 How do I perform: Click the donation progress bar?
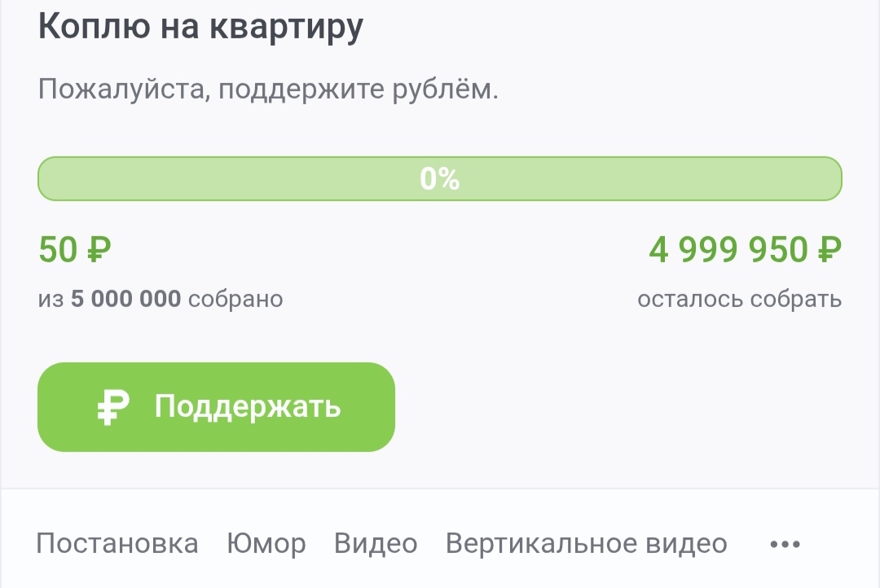pos(440,178)
